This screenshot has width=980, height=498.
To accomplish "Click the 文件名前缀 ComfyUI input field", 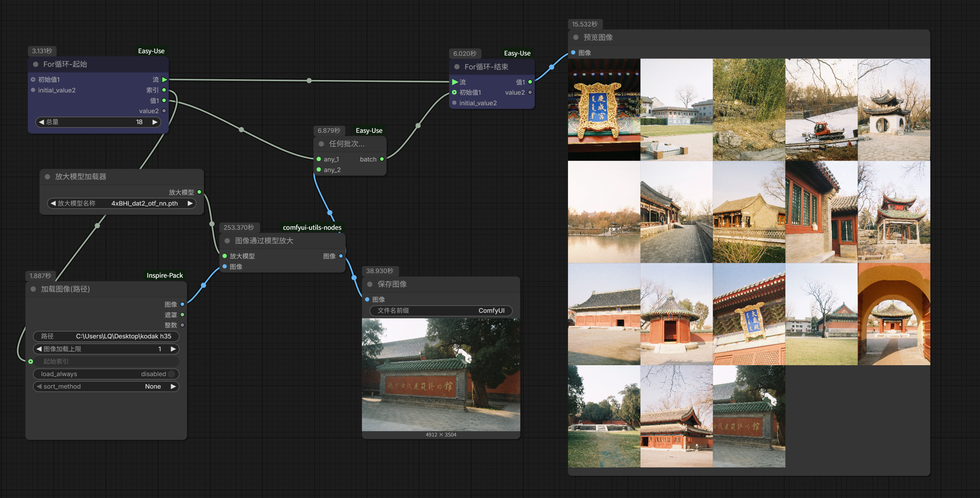I will pos(441,310).
